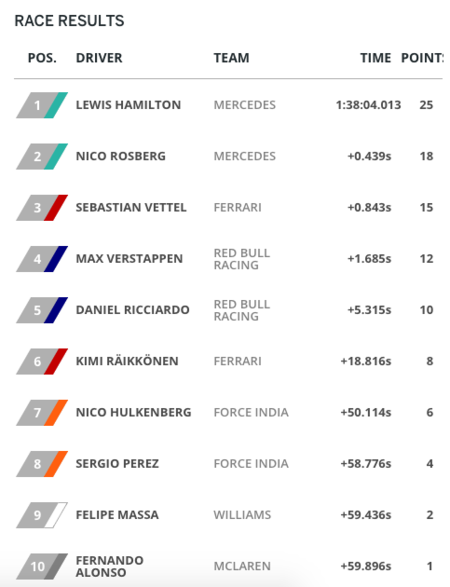The width and height of the screenshot is (450, 587).
Task: Click the position 1 badge with teal stripe
Action: (x=42, y=105)
